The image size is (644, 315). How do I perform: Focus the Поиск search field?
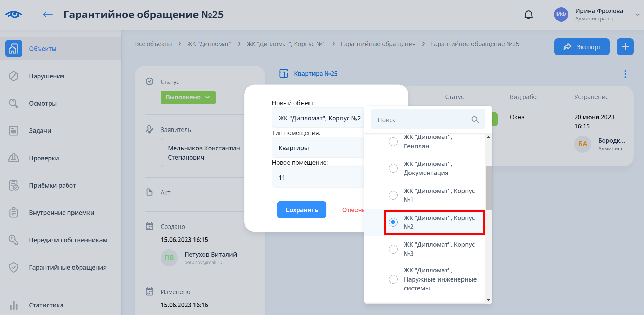tap(422, 120)
